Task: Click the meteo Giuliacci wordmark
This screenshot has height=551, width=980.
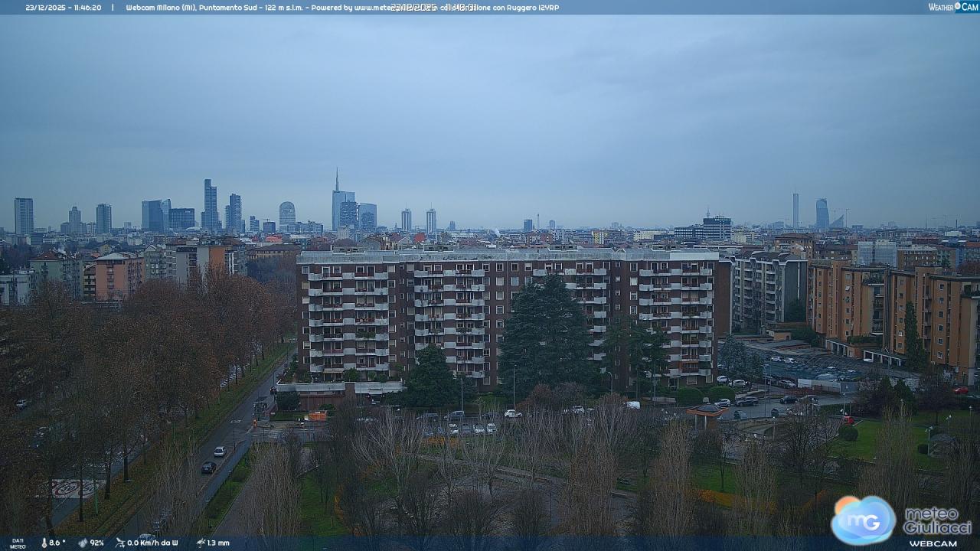Action: [937, 520]
